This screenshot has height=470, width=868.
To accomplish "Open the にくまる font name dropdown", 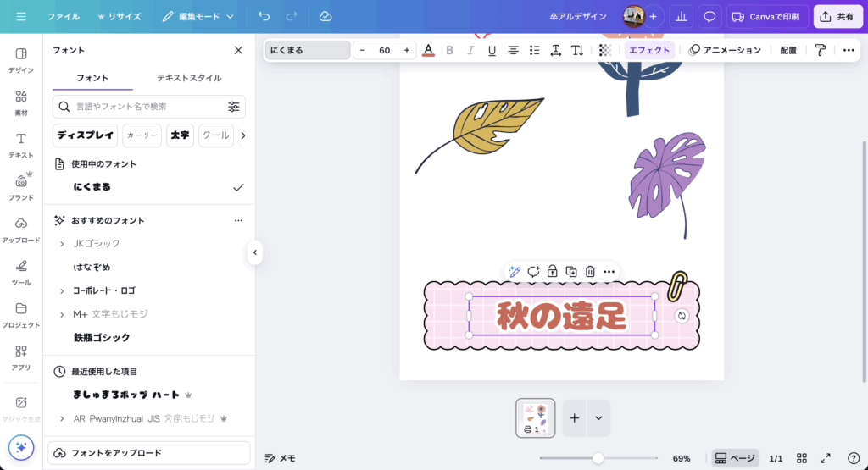I will (x=307, y=50).
